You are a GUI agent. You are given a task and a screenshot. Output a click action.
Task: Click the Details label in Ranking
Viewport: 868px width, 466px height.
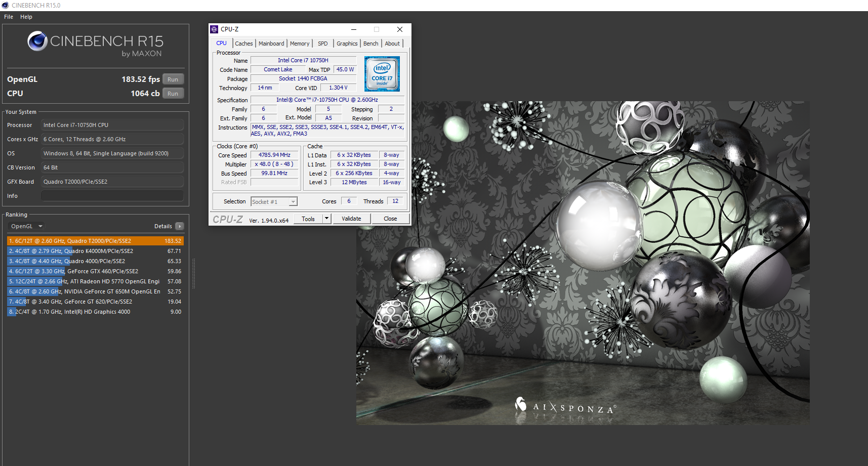[163, 226]
